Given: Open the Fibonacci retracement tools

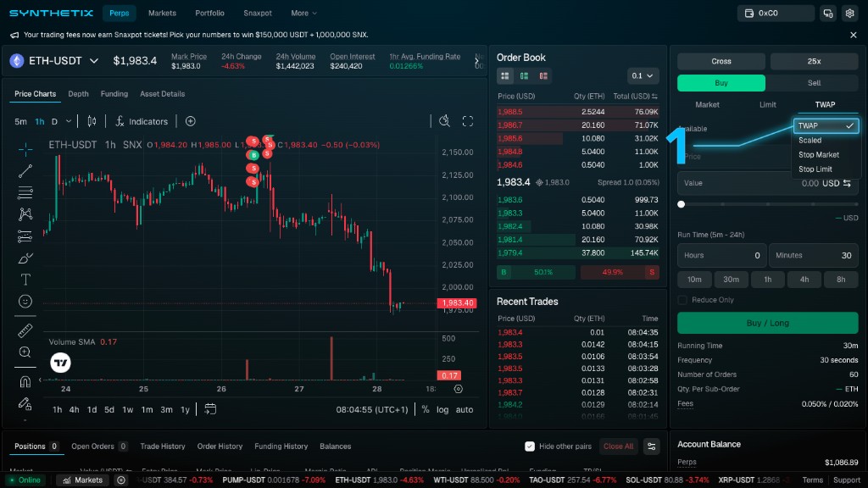Looking at the screenshot, I should [x=25, y=192].
